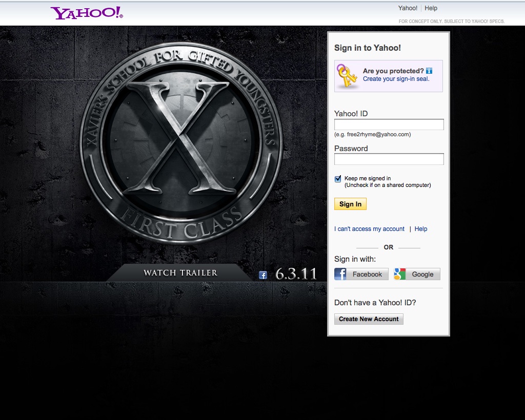Focus the Yahoo! ID input field
This screenshot has width=525, height=420.
click(389, 124)
